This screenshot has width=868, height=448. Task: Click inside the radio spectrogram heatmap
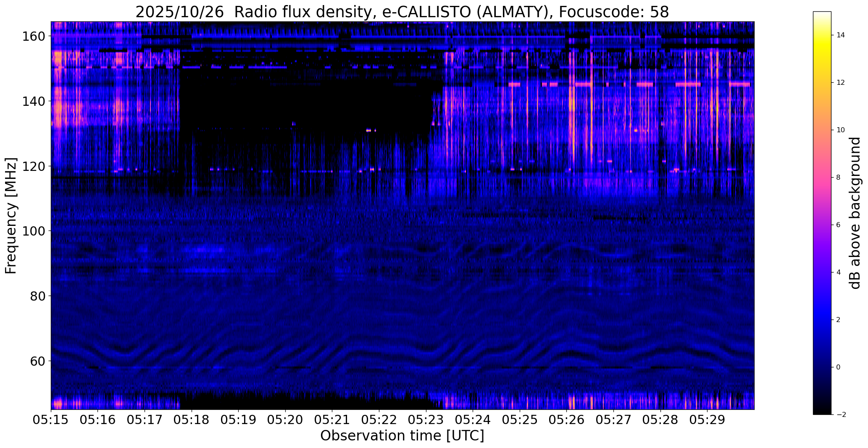coord(402,215)
